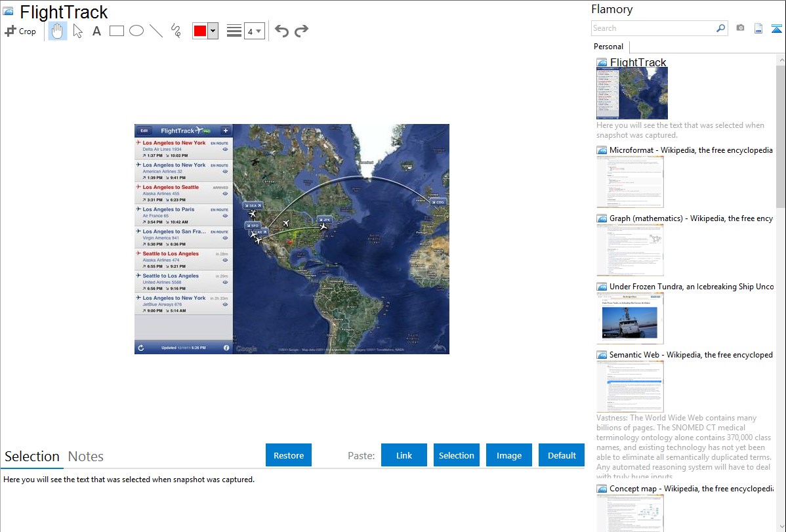Open the Personal tab in Flamory panel
Screen dimensions: 786x532
click(609, 47)
